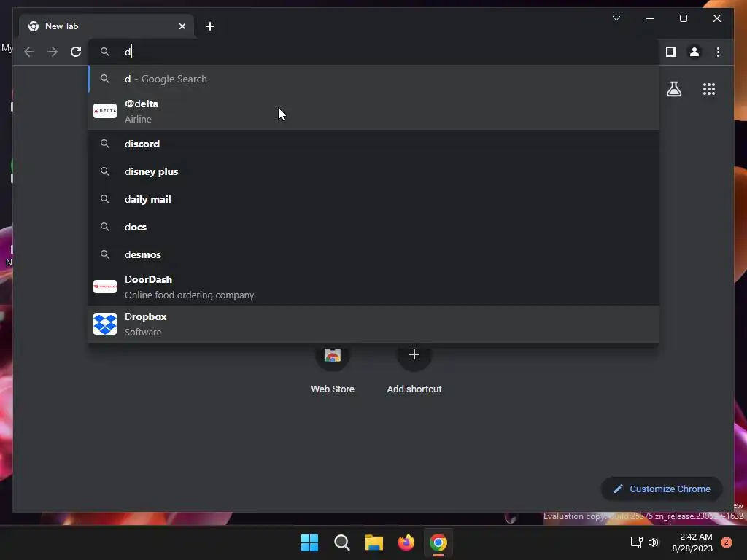Choose 'd - Google Search' suggestion
The image size is (747, 560).
pos(373,79)
